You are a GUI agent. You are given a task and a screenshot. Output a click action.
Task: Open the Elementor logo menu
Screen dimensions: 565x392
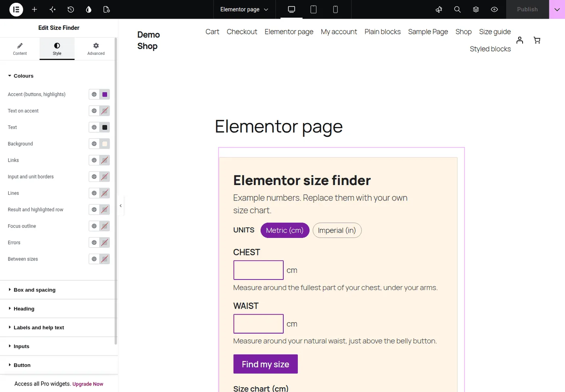tap(16, 9)
